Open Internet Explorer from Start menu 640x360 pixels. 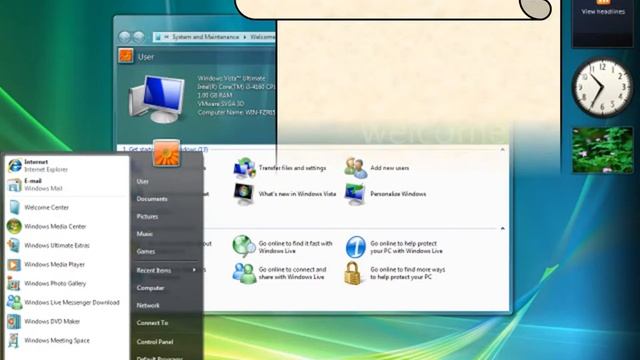tap(15, 165)
